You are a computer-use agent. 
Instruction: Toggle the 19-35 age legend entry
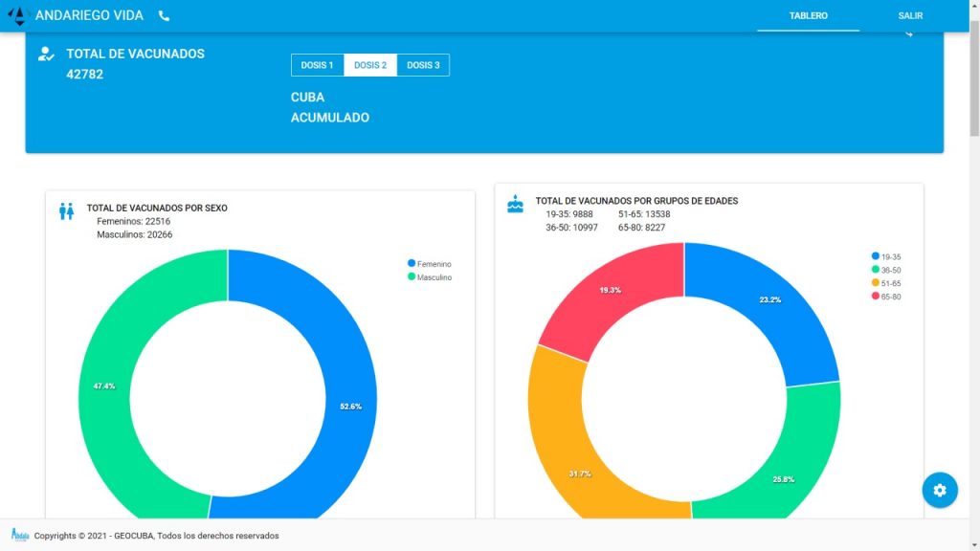click(x=890, y=257)
